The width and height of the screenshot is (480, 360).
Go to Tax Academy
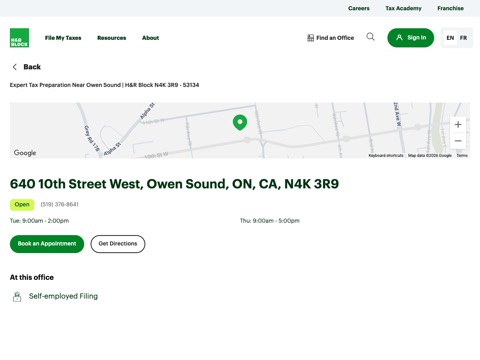[x=403, y=8]
